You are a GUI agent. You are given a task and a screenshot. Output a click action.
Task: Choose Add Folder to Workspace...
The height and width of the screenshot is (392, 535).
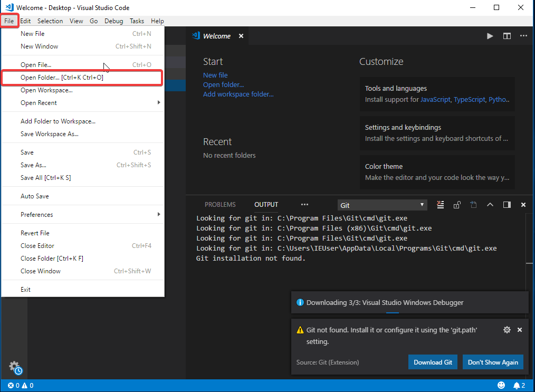coord(83,121)
